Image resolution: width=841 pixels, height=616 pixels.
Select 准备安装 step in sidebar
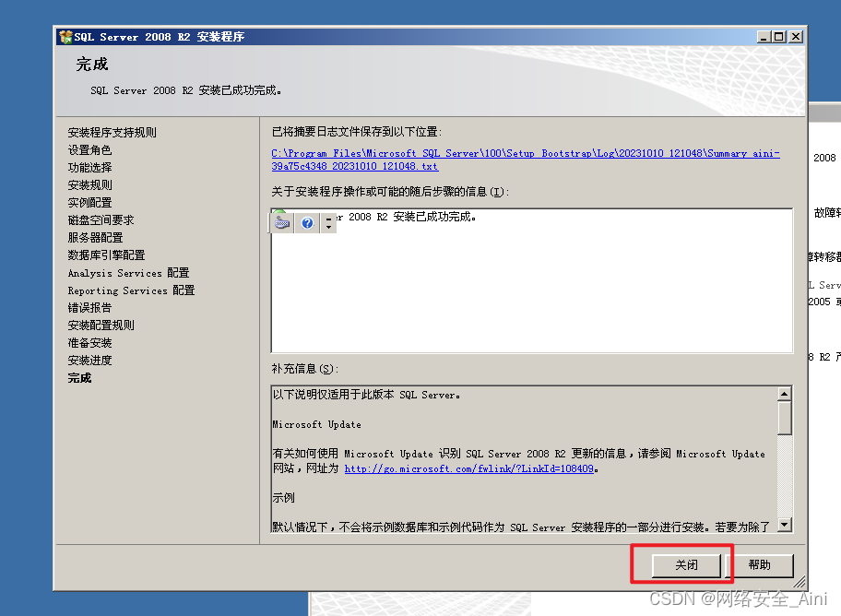[89, 343]
